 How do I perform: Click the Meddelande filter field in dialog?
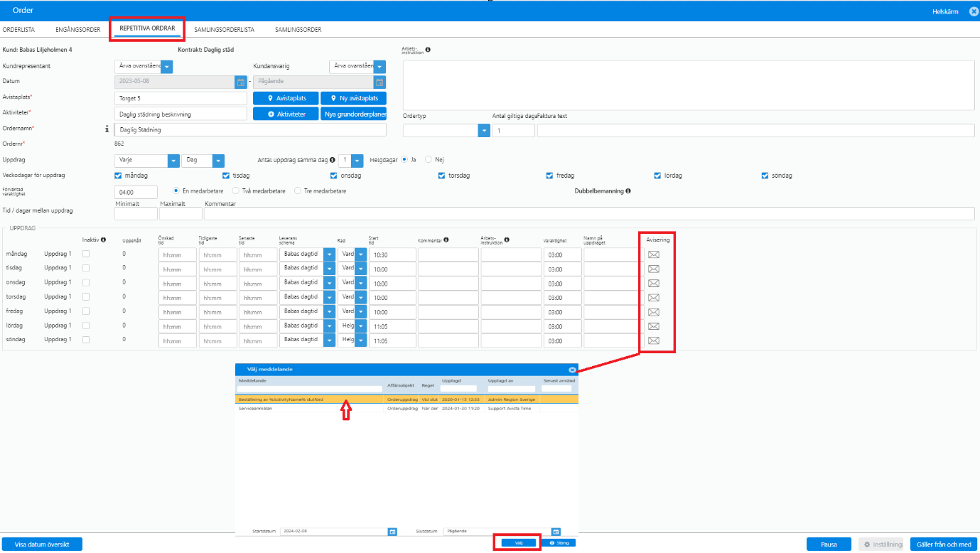[x=311, y=389]
